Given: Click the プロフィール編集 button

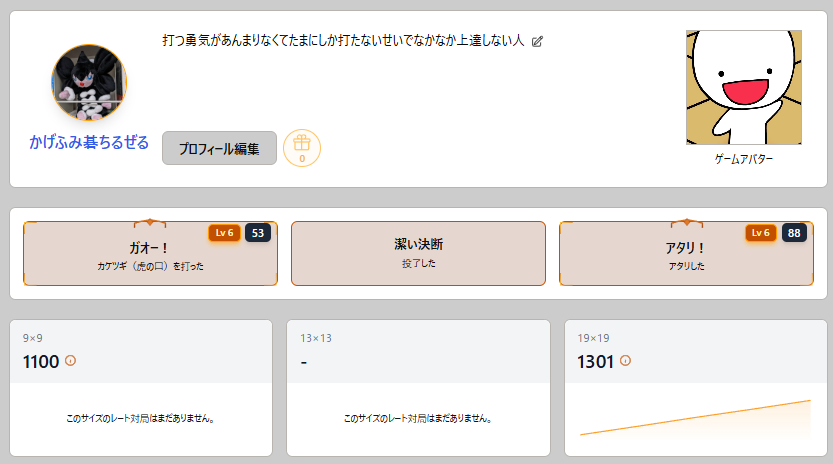Looking at the screenshot, I should [219, 148].
